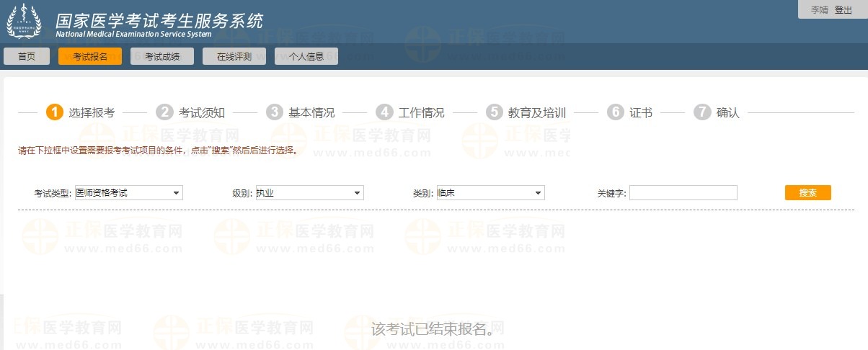Image resolution: width=868 pixels, height=350 pixels.
Task: Open the 个人信息 tab
Action: pos(306,57)
